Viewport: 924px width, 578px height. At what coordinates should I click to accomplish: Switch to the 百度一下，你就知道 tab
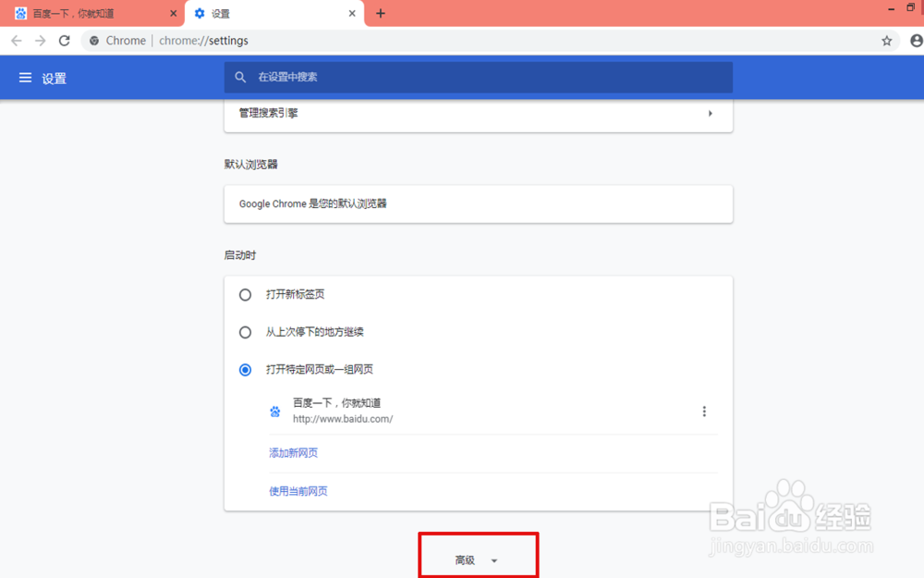point(91,14)
